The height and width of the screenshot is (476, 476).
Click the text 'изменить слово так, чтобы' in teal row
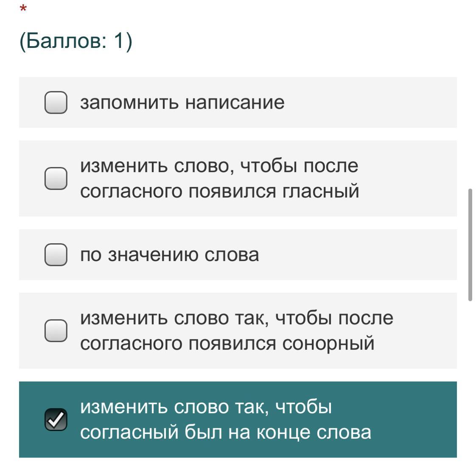coord(206,407)
